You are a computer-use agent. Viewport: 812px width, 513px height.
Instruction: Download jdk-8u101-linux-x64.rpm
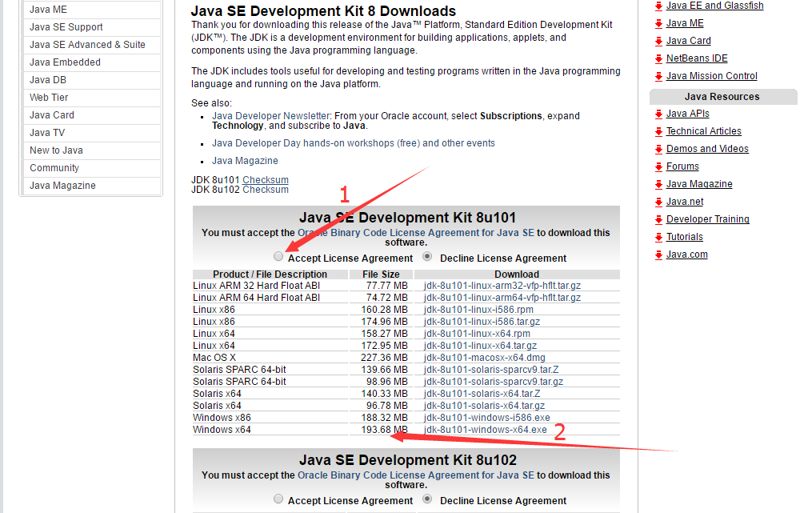pyautogui.click(x=477, y=333)
